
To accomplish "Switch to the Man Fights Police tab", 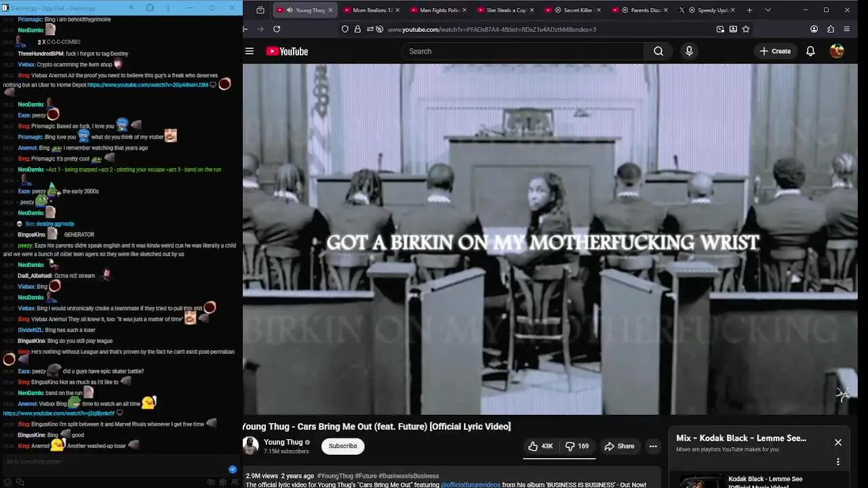I will (439, 10).
